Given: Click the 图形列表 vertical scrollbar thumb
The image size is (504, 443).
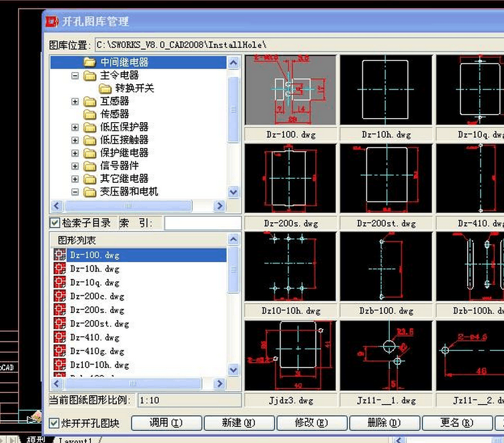Looking at the screenshot, I should click(x=234, y=270).
